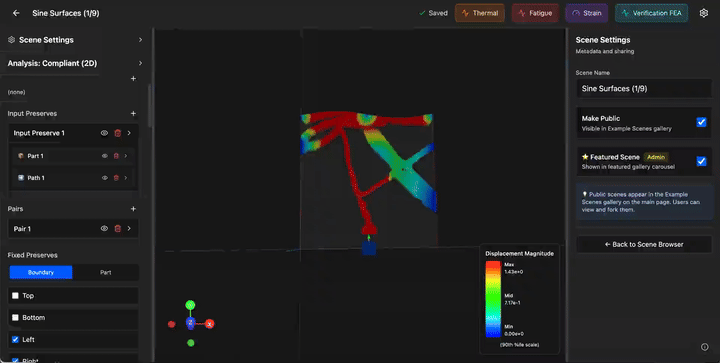The width and height of the screenshot is (720, 363).
Task: Click the blue Z axis gizmo center
Action: (x=191, y=323)
